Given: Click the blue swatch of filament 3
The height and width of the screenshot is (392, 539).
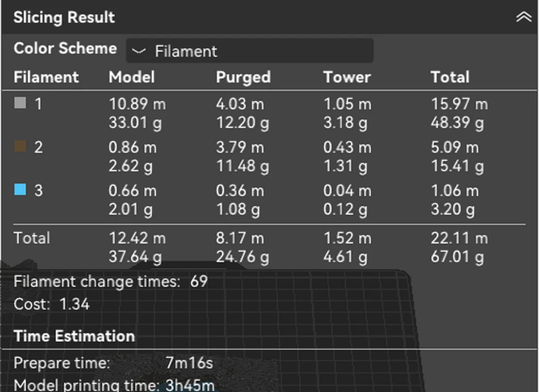Looking at the screenshot, I should tap(20, 189).
